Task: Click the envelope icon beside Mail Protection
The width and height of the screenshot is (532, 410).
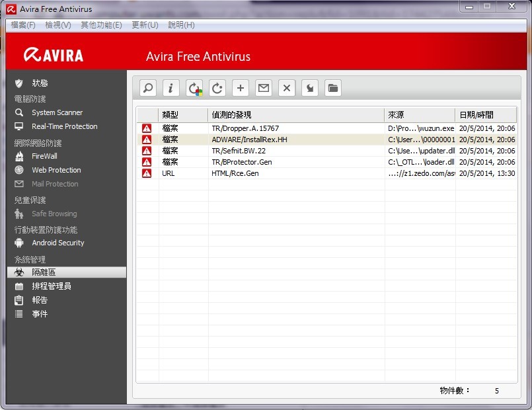Action: tap(19, 184)
